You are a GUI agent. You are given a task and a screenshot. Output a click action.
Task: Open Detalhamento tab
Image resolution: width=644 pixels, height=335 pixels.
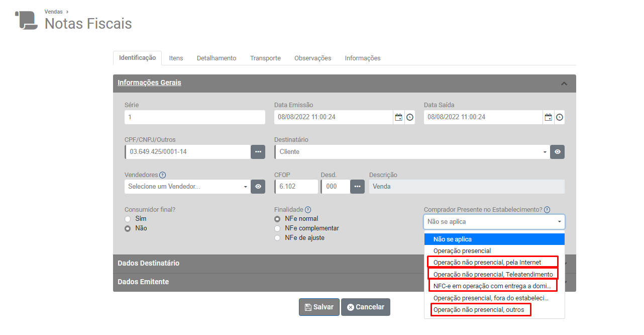217,58
